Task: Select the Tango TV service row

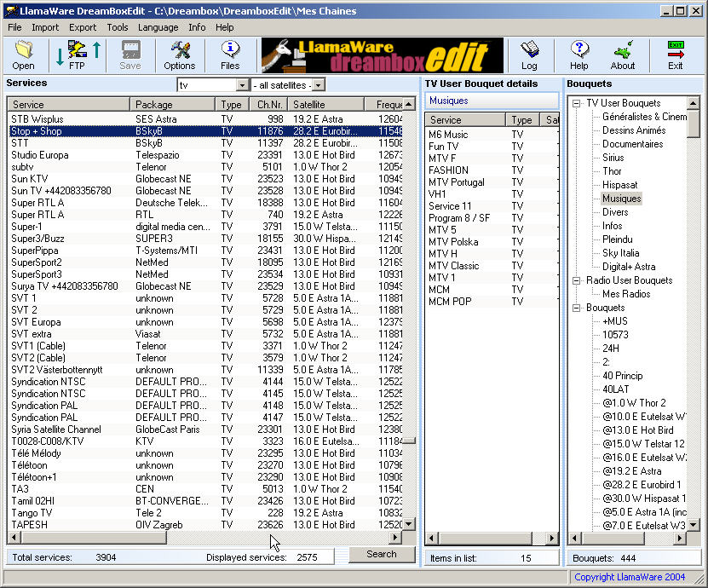Action: coord(205,513)
